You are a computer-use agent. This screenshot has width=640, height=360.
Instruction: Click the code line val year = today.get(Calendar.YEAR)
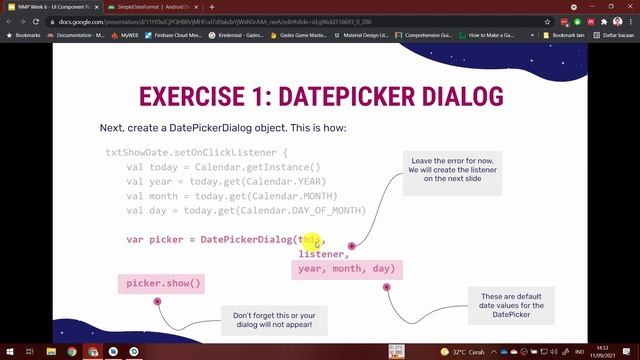pyautogui.click(x=226, y=182)
